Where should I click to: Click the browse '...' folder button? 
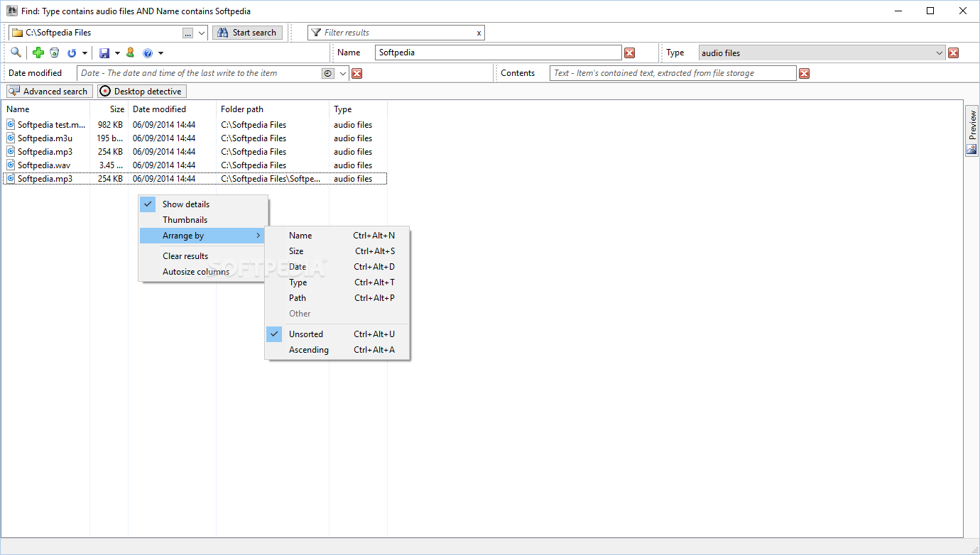pos(187,33)
